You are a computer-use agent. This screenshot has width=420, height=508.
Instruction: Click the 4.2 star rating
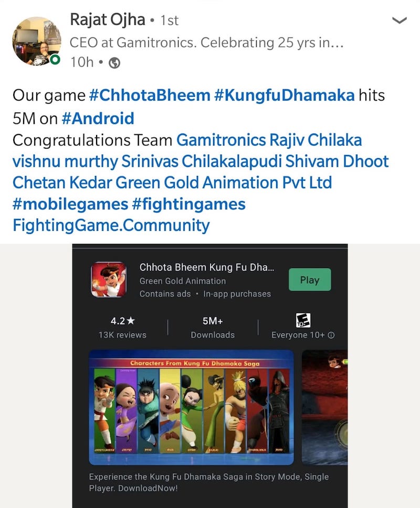(122, 321)
